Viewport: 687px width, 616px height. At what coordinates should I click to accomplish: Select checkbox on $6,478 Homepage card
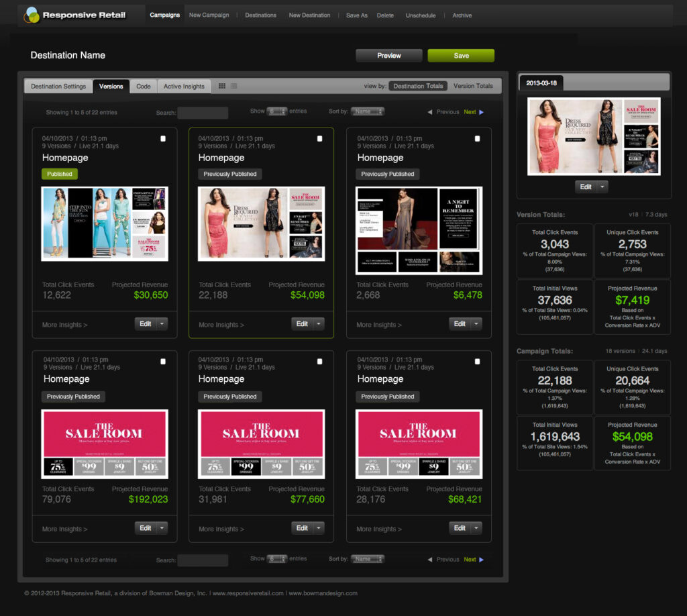point(477,138)
